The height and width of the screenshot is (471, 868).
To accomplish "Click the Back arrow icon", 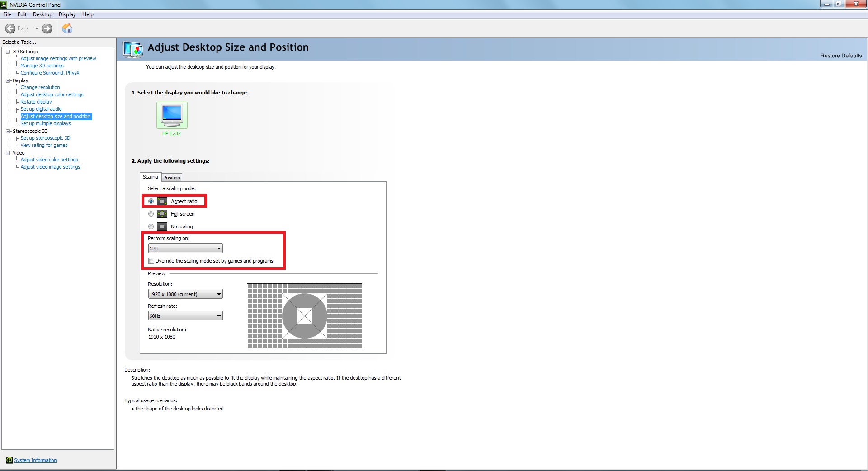I will (10, 28).
